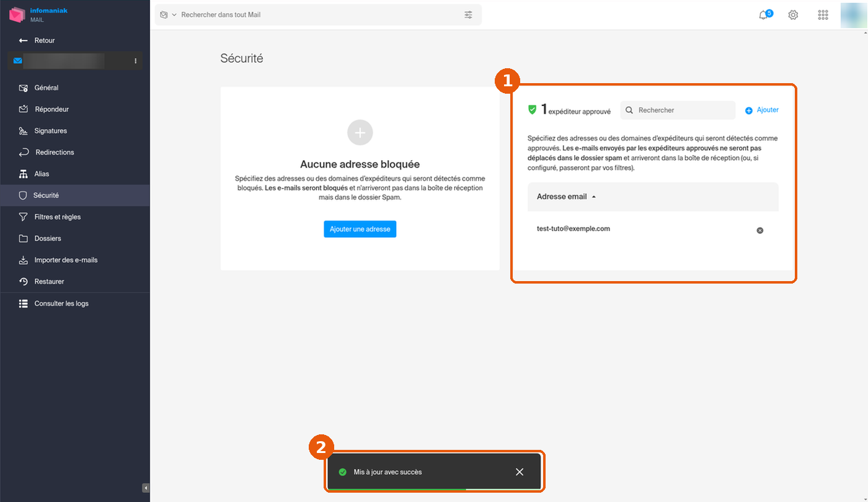Dismiss the success notification toast
The height and width of the screenshot is (502, 868).
click(520, 472)
